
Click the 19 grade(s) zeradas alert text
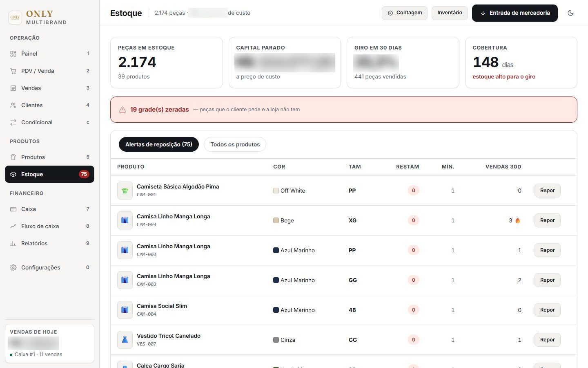(x=160, y=110)
